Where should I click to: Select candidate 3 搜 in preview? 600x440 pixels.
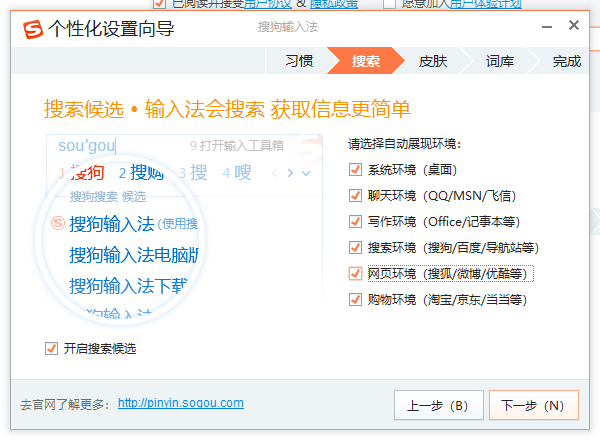click(x=193, y=173)
